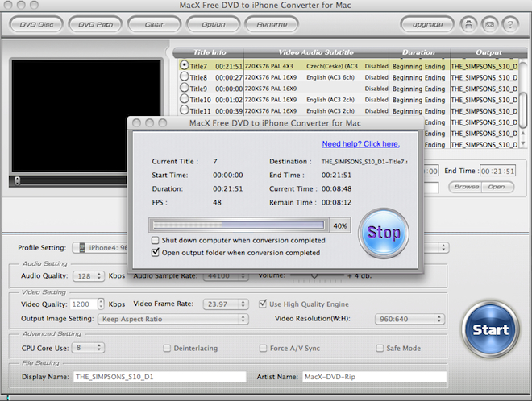Click the email envelope icon

488,24
